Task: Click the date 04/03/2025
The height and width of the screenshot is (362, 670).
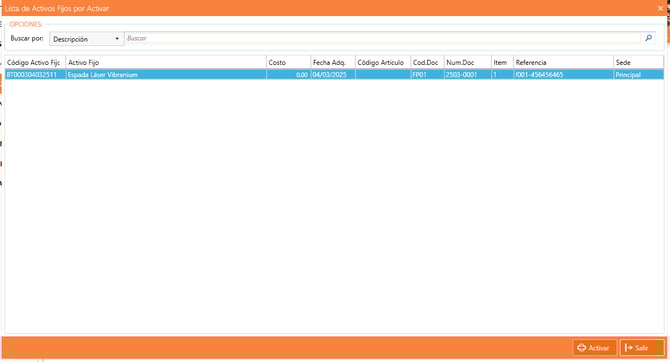Action: pos(333,74)
